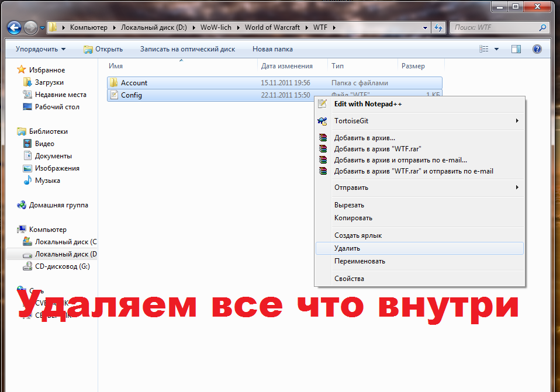Viewport: 560px width, 392px height.
Task: Click the change view icon
Action: (483, 49)
